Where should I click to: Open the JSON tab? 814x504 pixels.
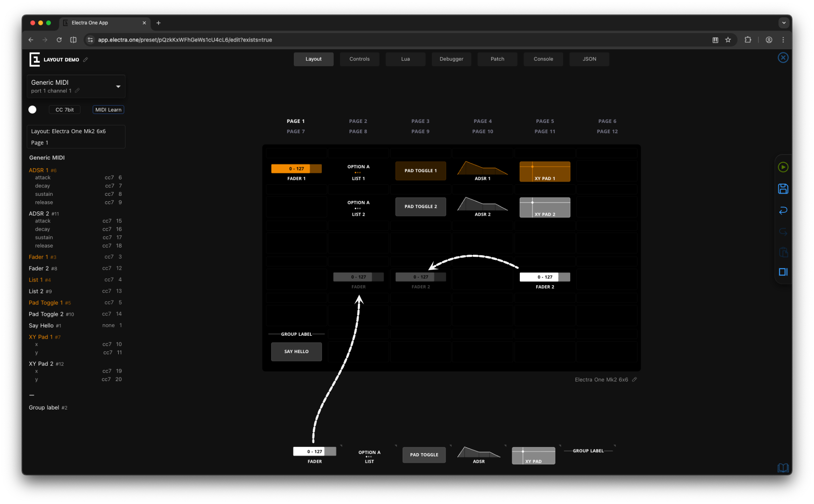pos(589,59)
